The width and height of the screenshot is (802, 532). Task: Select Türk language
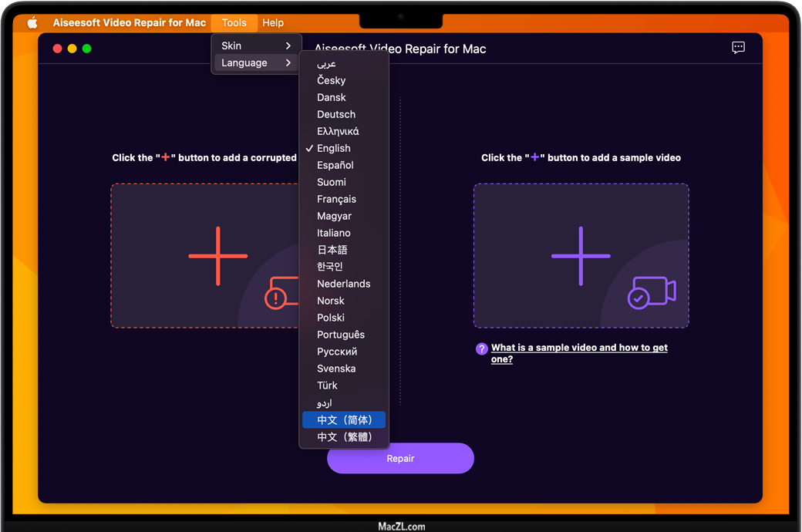pos(344,386)
